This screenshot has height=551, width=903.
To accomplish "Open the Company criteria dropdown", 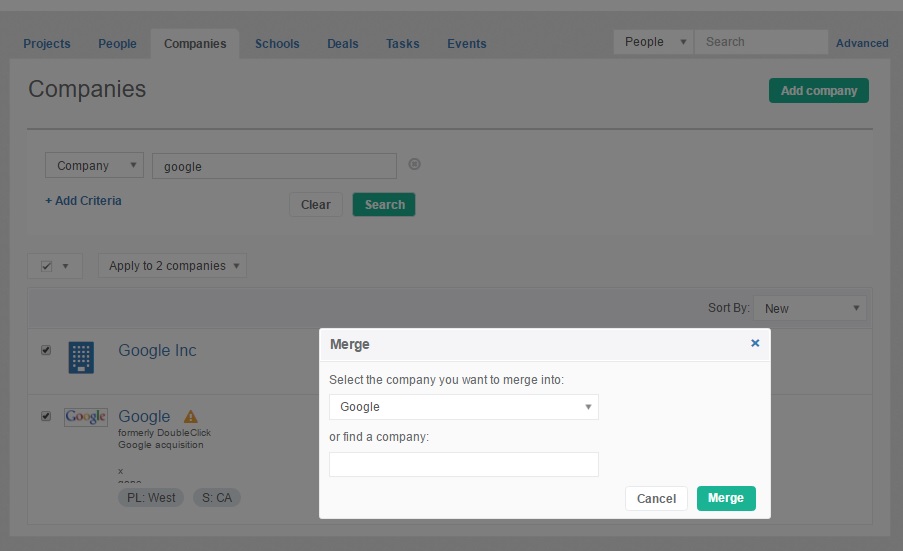I will (94, 165).
